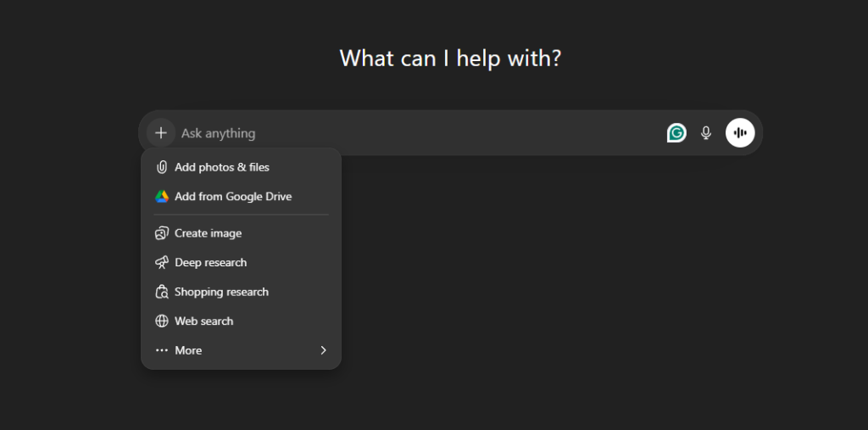Enable the "Web search" menu label
Screen dimensions: 868x430
click(x=203, y=321)
